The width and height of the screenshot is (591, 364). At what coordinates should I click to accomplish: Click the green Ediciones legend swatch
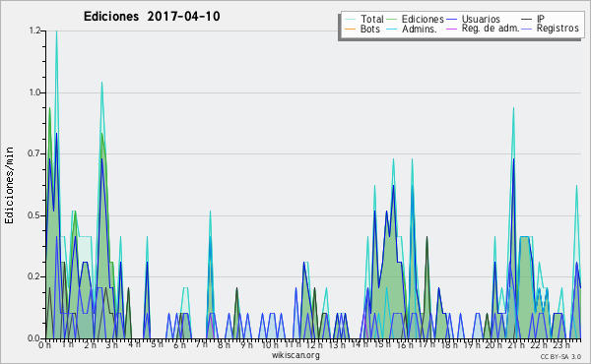click(x=392, y=20)
